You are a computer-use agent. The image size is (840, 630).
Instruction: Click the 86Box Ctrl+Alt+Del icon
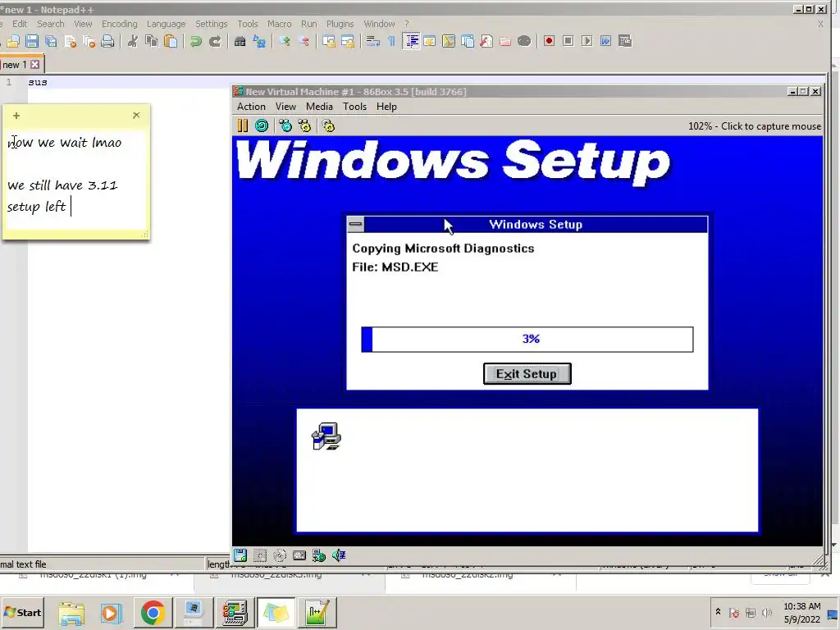(x=285, y=126)
